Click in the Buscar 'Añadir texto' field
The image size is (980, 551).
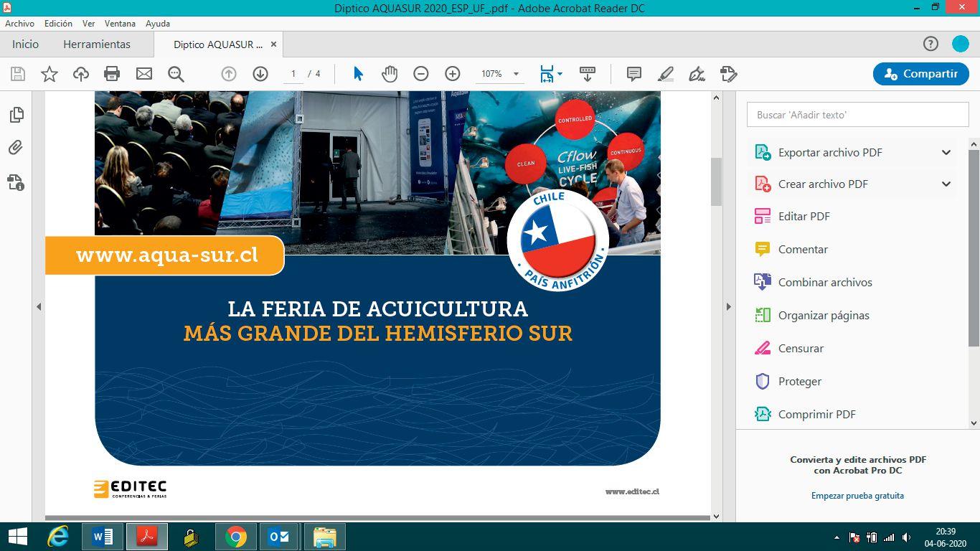858,115
